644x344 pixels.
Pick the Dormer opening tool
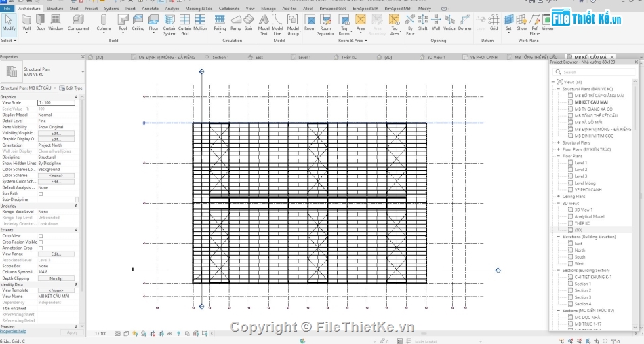[465, 22]
